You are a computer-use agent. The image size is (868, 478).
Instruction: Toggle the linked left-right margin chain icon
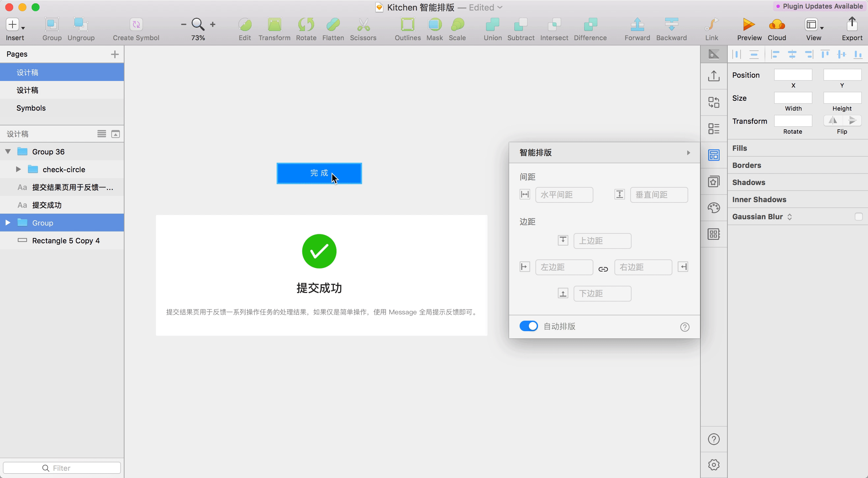pyautogui.click(x=603, y=269)
